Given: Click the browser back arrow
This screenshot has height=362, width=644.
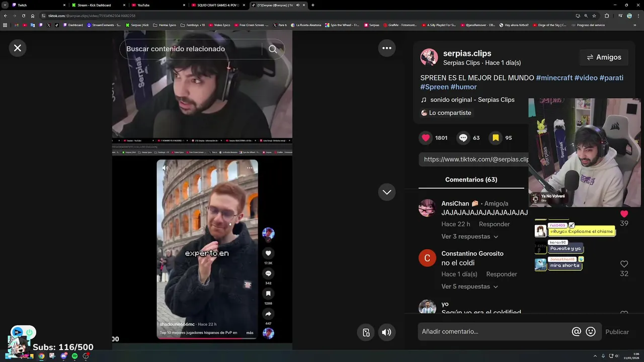Looking at the screenshot, I should [5, 16].
